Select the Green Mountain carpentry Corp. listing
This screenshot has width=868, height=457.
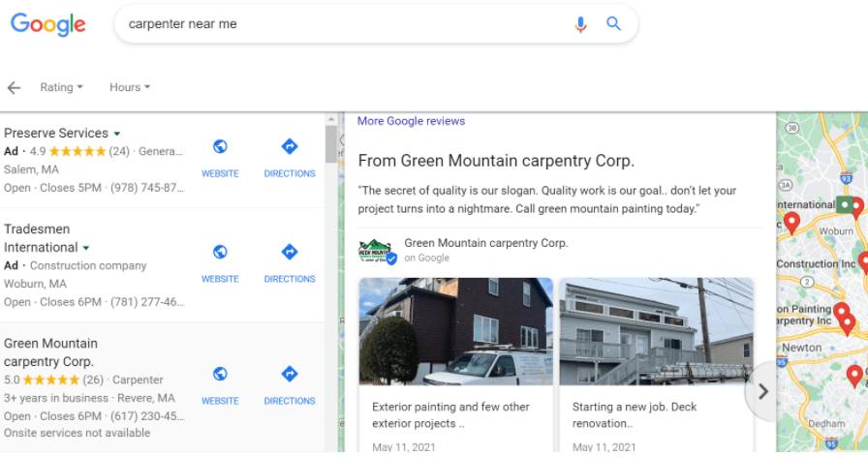coord(50,351)
